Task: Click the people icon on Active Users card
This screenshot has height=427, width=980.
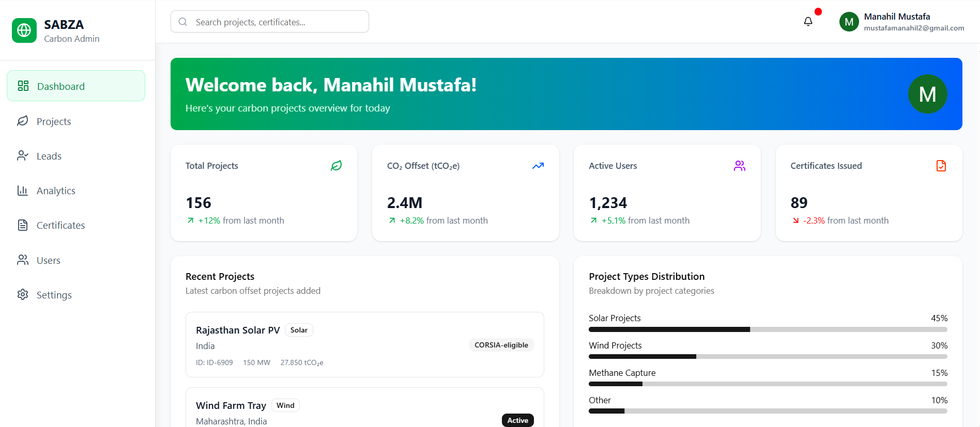Action: (x=739, y=166)
